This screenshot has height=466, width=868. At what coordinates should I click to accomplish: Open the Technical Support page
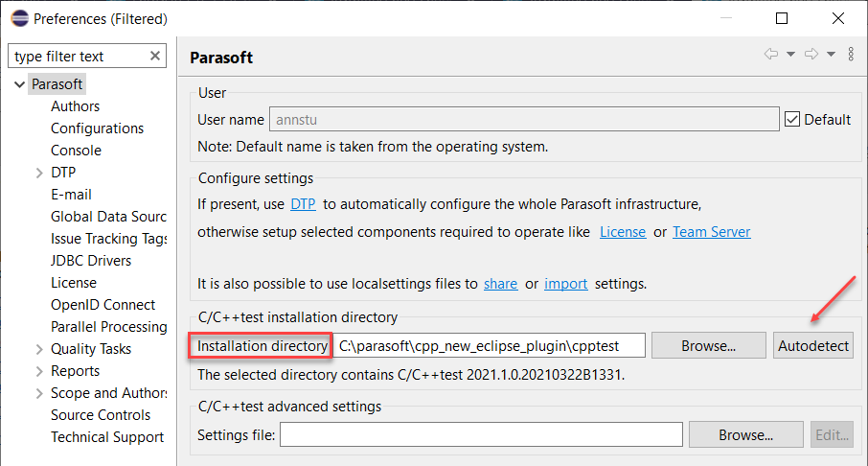107,437
